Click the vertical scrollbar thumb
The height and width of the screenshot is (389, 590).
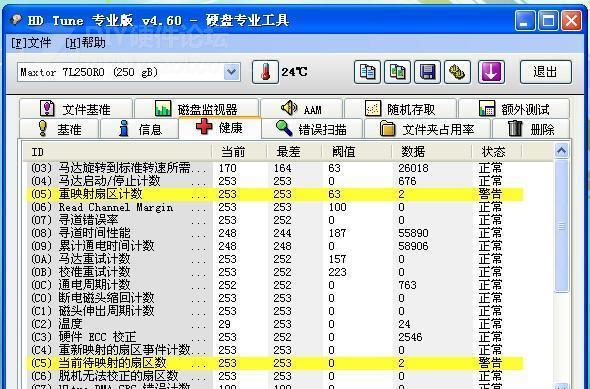coord(561,226)
